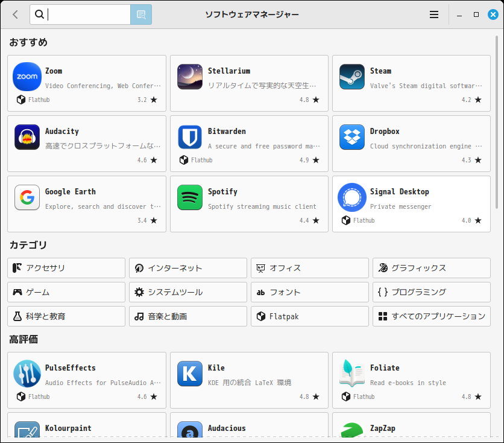The width and height of the screenshot is (504, 443).
Task: Open the インターネット category
Action: coord(188,268)
